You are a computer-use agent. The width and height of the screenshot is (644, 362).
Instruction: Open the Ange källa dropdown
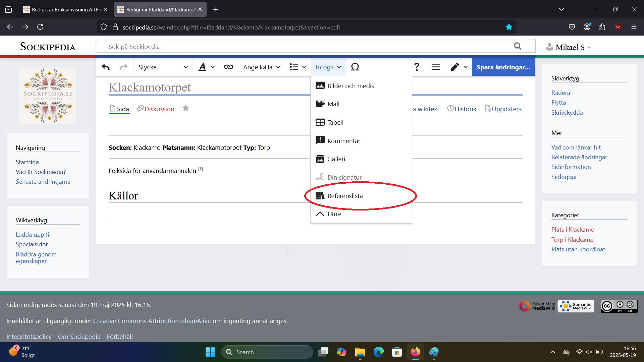click(262, 67)
